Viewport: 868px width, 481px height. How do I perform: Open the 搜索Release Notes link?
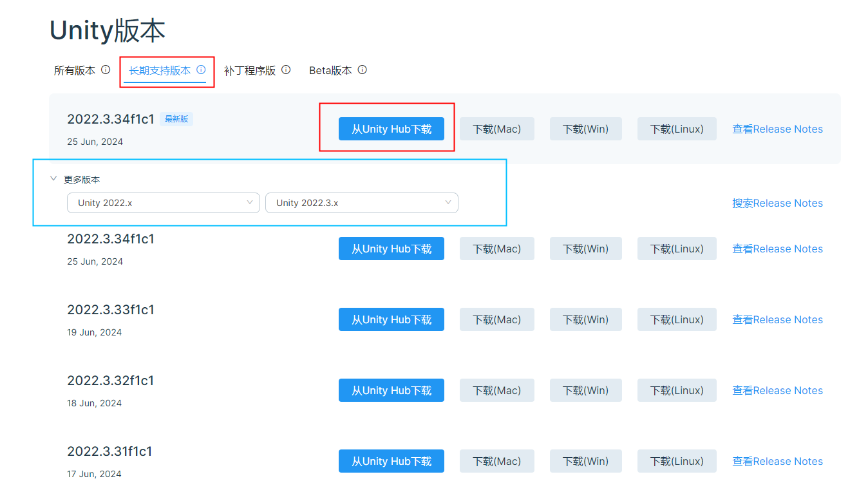tap(777, 203)
